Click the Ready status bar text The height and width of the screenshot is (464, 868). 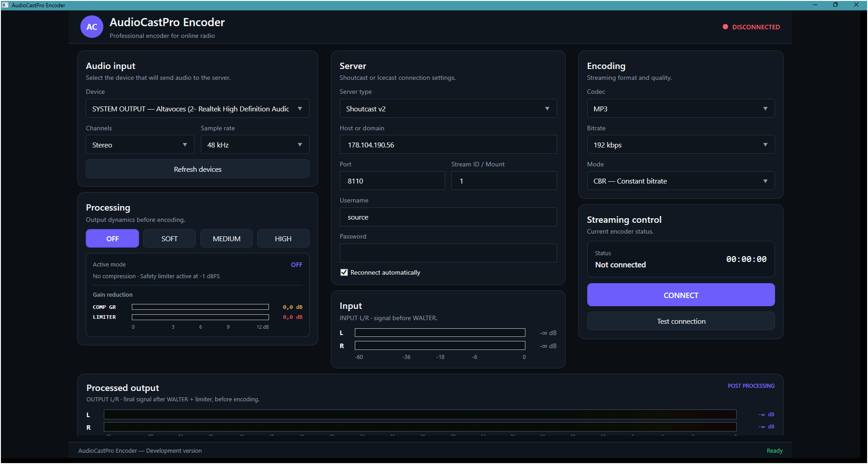coord(775,451)
